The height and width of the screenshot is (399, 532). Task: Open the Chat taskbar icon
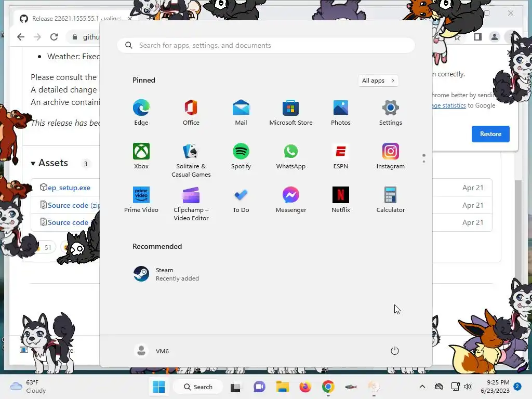point(259,387)
